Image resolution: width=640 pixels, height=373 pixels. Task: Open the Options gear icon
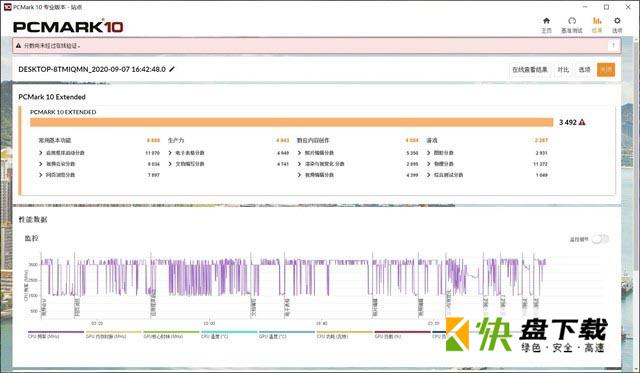(617, 21)
